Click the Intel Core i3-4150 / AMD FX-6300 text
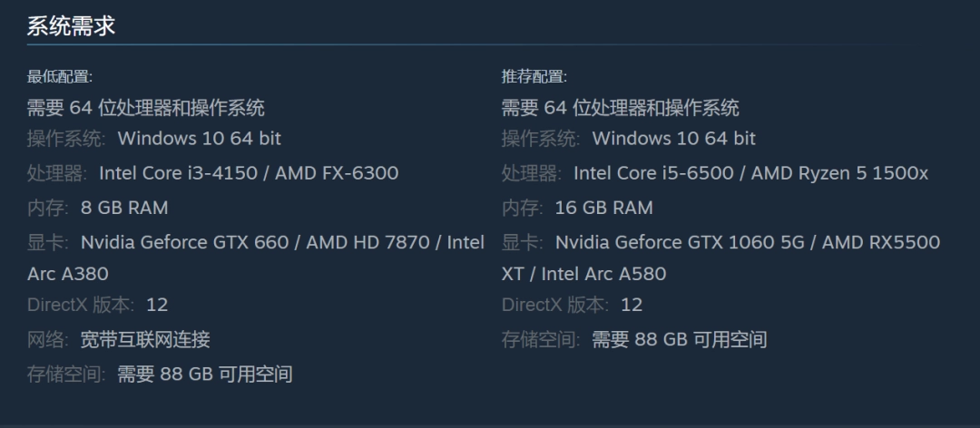The height and width of the screenshot is (428, 980). (248, 173)
